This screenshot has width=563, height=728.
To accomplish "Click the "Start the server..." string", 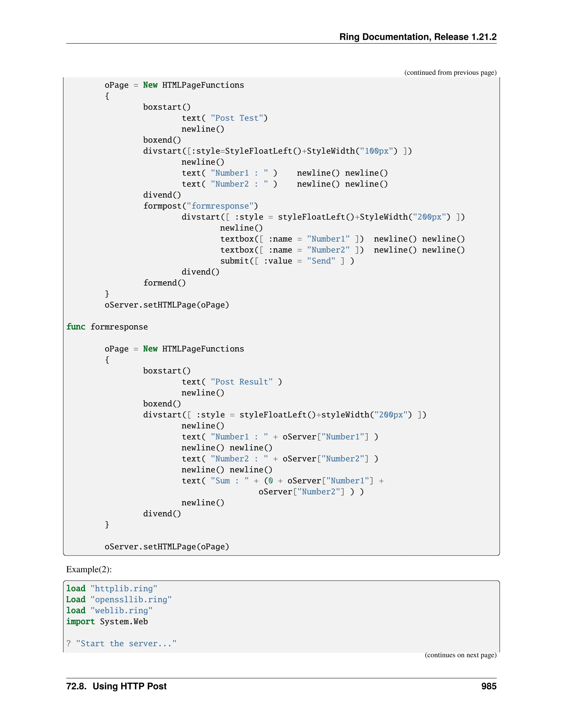I will (126, 644).
